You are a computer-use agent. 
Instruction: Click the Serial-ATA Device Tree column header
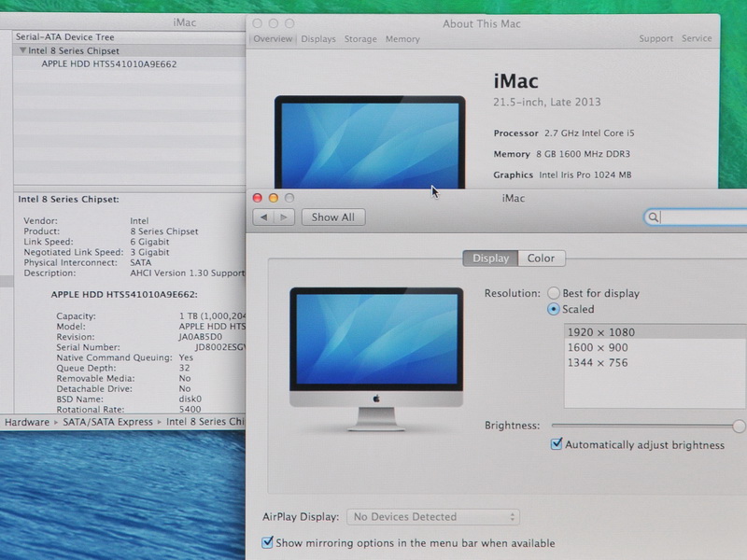pos(130,37)
